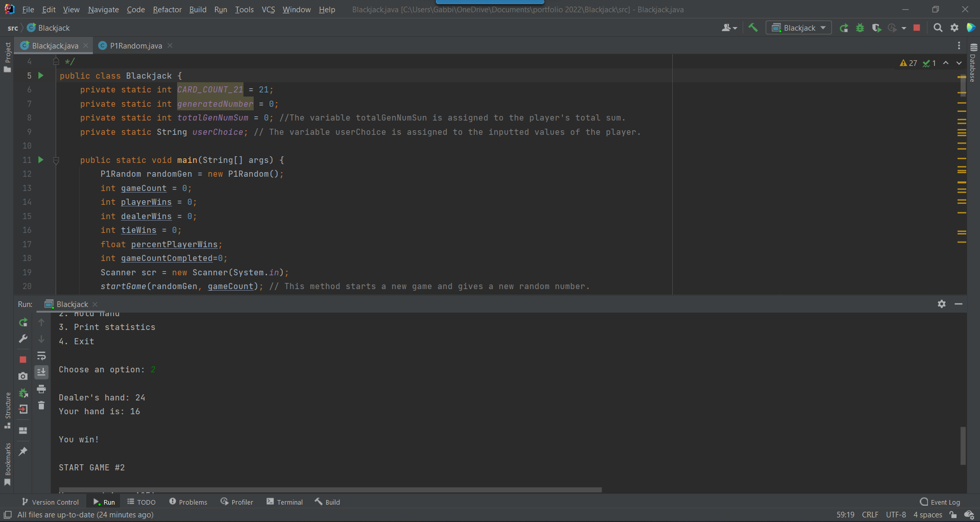Close the P1Random.java tab

click(170, 45)
